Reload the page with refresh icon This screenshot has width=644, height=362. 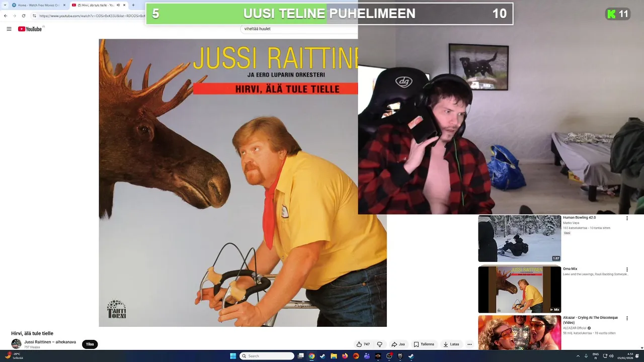[24, 16]
